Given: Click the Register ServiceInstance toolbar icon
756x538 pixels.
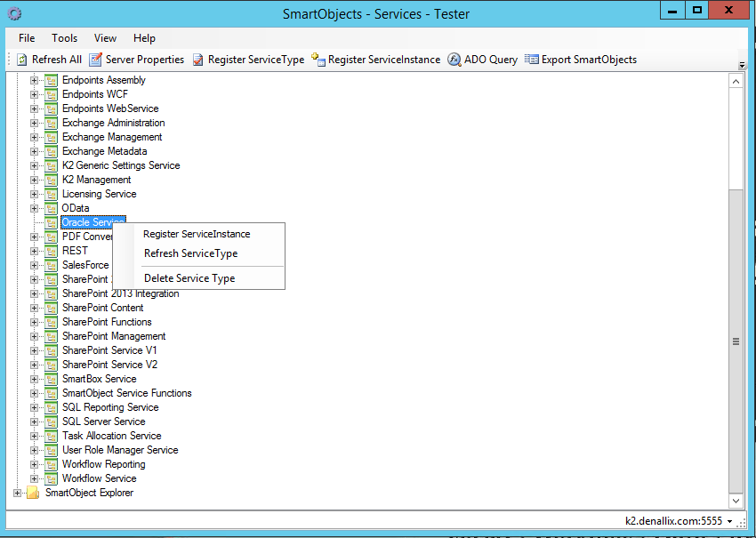Looking at the screenshot, I should coord(318,60).
